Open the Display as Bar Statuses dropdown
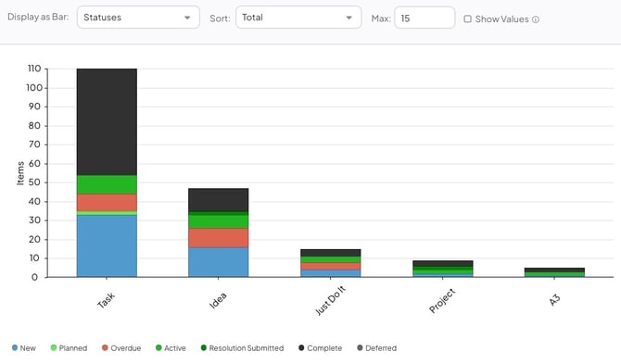 point(138,18)
